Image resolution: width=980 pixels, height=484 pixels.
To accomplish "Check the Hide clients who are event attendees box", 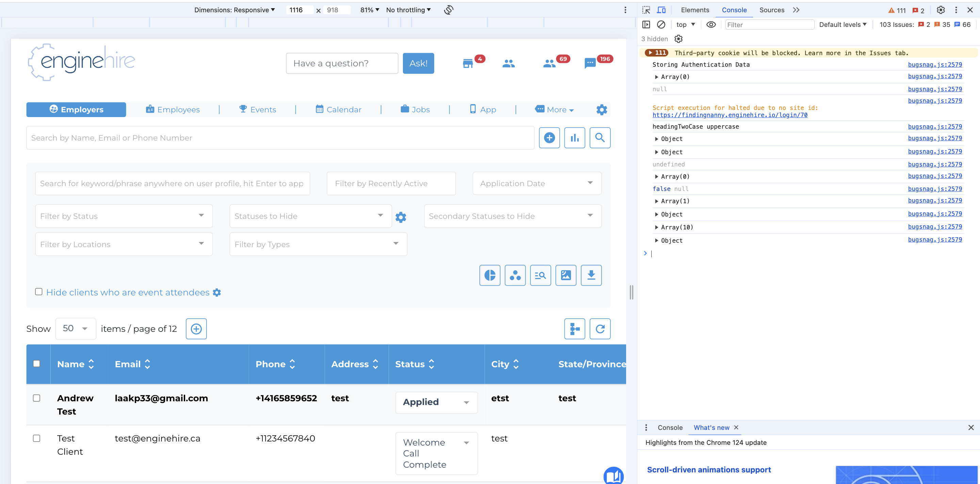I will tap(39, 292).
